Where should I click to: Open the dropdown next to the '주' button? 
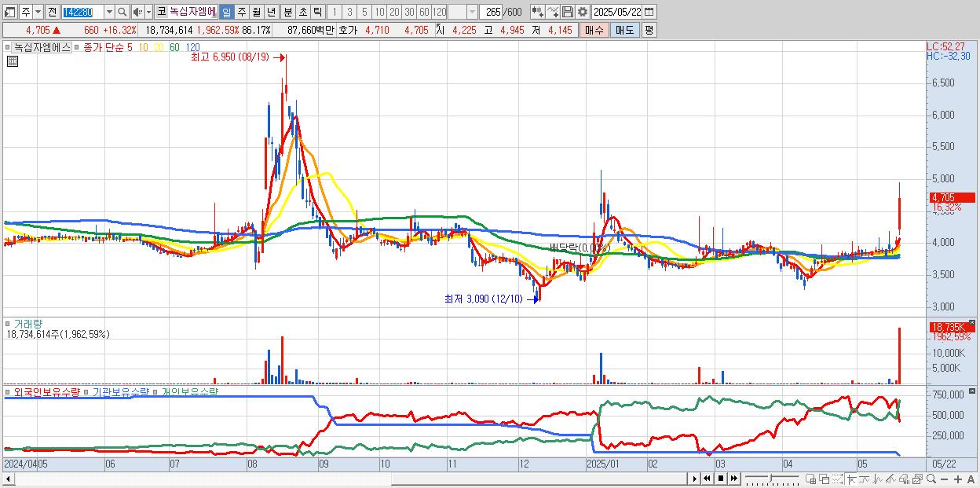pos(38,12)
